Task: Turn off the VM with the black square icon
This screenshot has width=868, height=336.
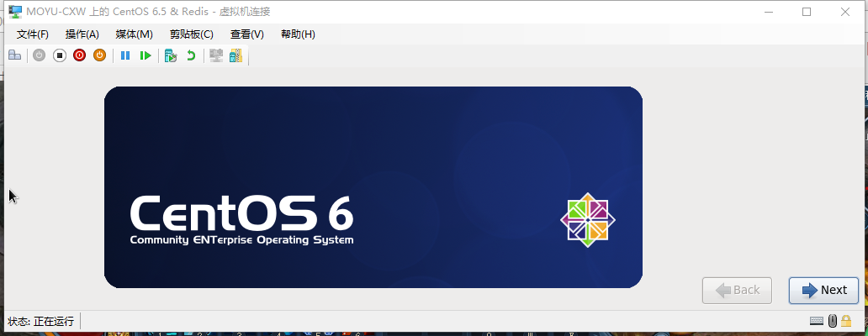Action: [59, 55]
